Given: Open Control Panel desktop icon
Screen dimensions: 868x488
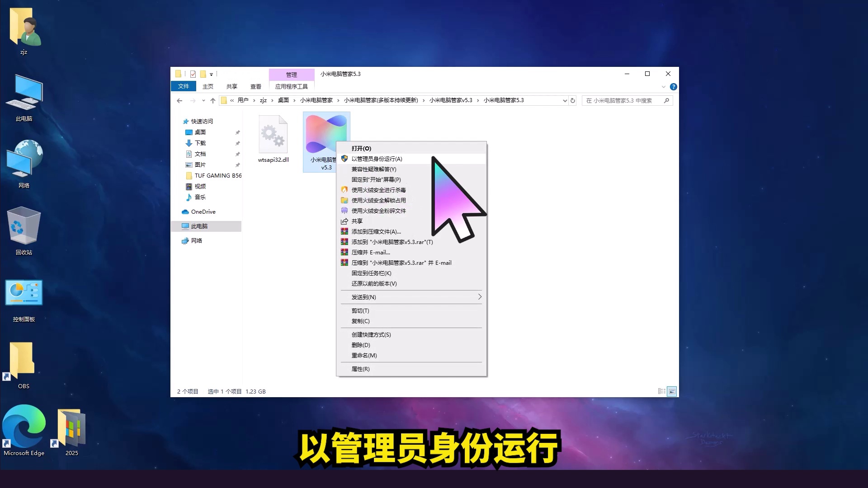Looking at the screenshot, I should coord(24,293).
